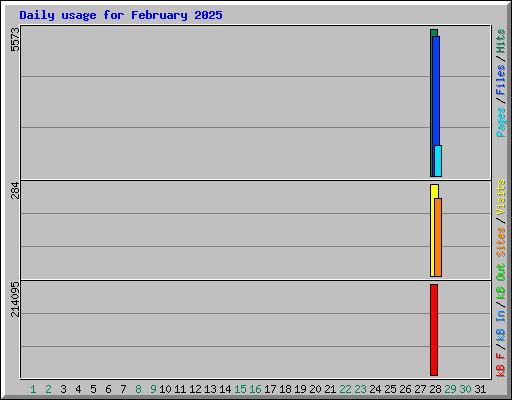Click the chart title 'Daily usage for February 2025'
This screenshot has height=400, width=512.
tap(121, 15)
